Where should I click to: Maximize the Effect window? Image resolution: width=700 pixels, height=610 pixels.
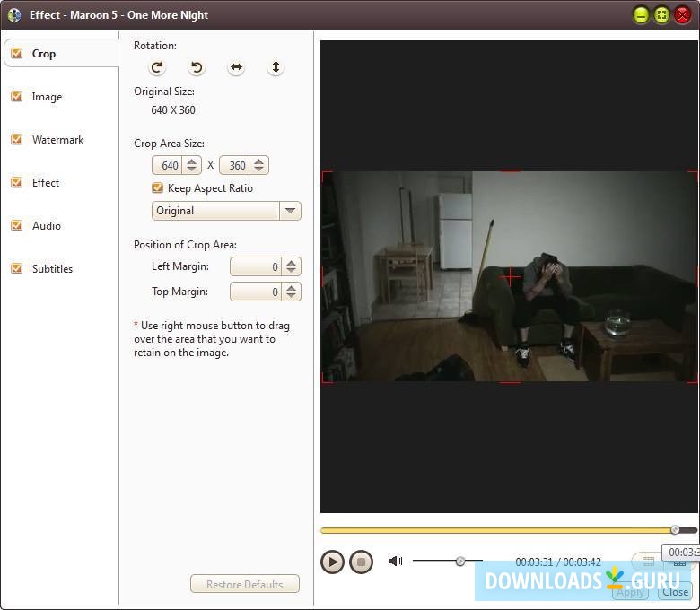click(661, 15)
